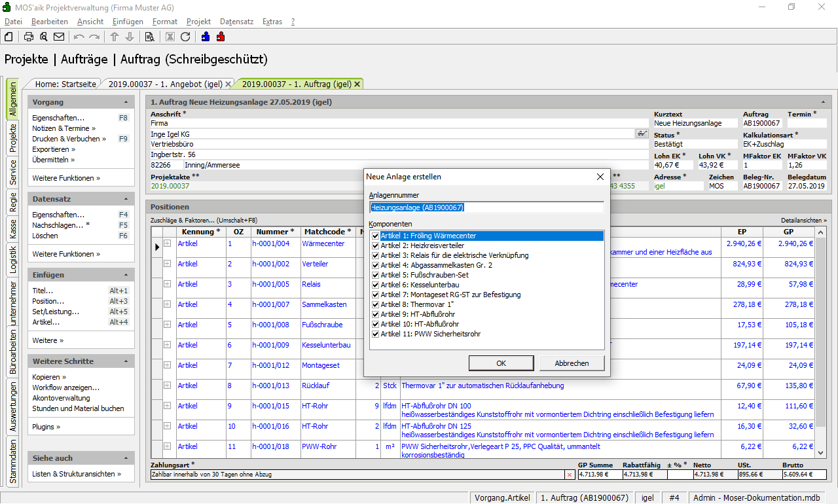
Task: Toggle the Artikel 6: Kesselunterbau checkbox
Action: (375, 285)
